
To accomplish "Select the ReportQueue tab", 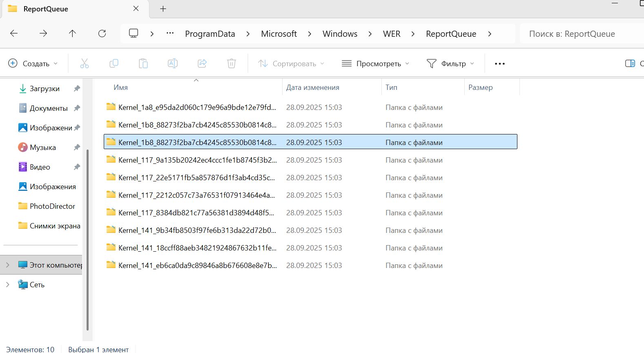I will click(x=76, y=9).
